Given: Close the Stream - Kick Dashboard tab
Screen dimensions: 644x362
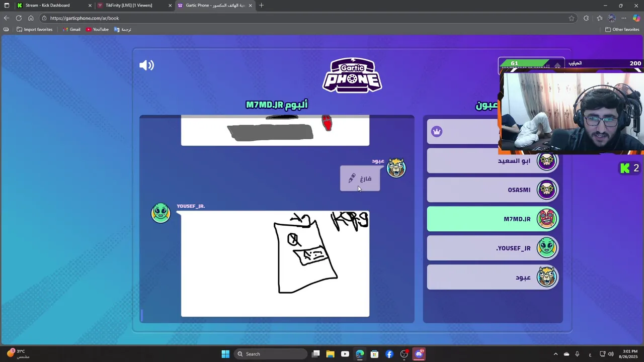Looking at the screenshot, I should (90, 6).
